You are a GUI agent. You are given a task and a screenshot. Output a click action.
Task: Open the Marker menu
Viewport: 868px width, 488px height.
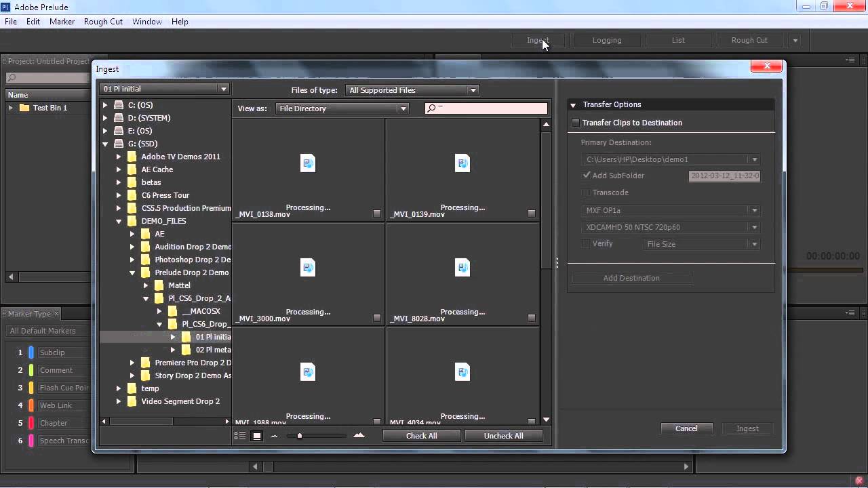62,22
